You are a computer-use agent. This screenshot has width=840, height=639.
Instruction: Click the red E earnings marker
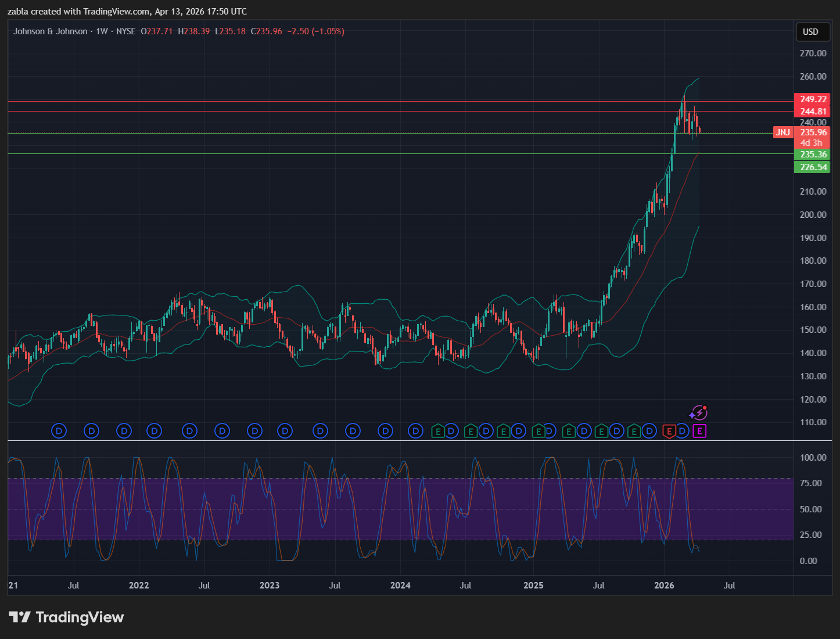[669, 431]
